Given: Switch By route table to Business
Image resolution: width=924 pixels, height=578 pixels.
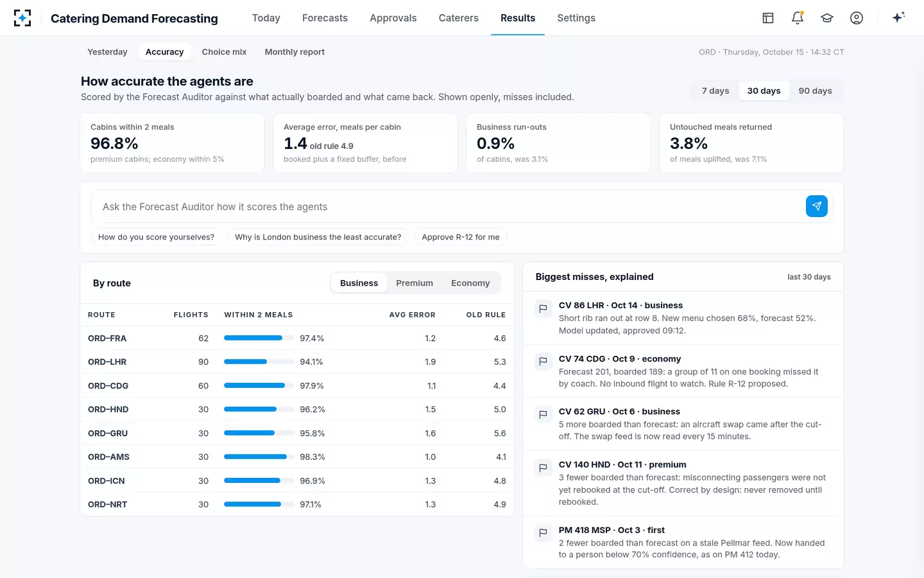Looking at the screenshot, I should (x=359, y=283).
